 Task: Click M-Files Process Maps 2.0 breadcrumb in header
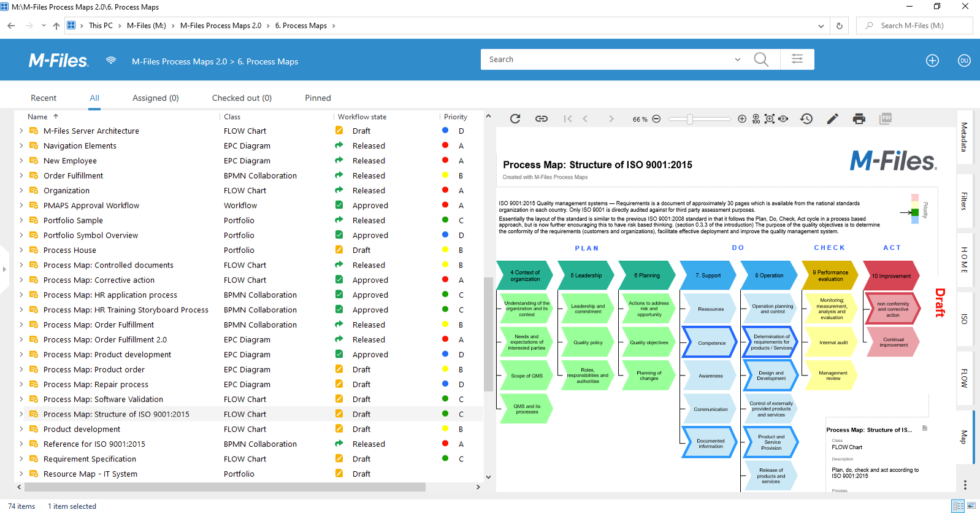pos(179,62)
